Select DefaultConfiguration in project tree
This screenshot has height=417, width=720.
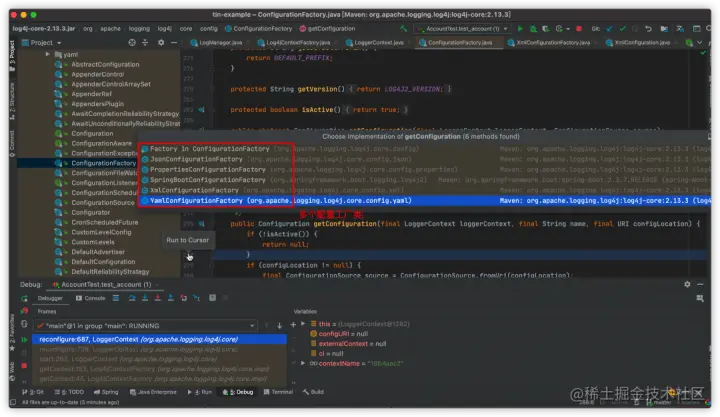pyautogui.click(x=103, y=262)
